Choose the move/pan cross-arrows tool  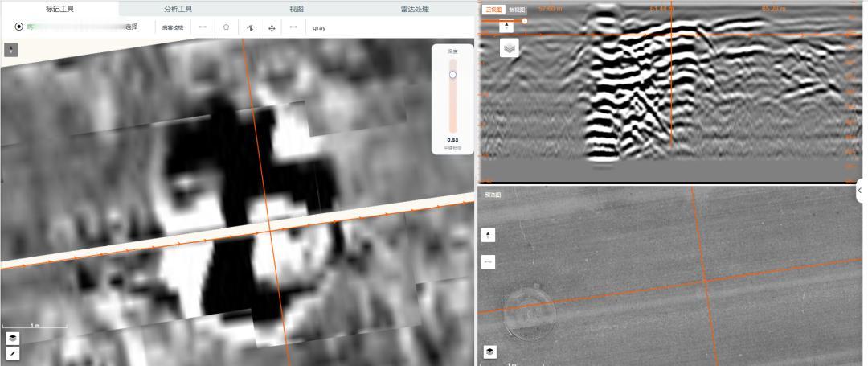(x=272, y=27)
